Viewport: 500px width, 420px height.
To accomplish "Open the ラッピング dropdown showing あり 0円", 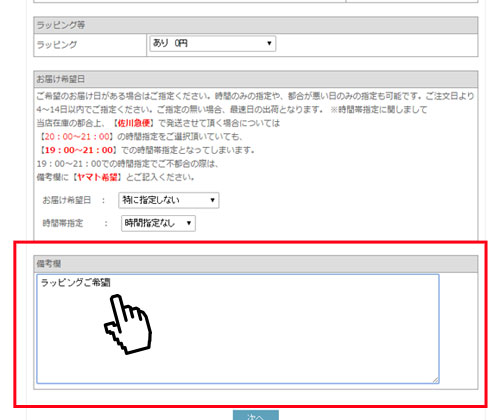I will click(x=213, y=44).
